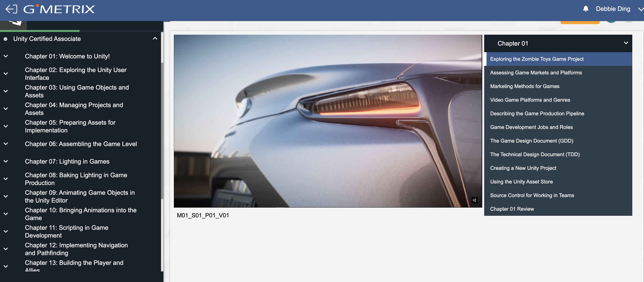The width and height of the screenshot is (644, 282).
Task: Click the car video preview
Action: [327, 121]
